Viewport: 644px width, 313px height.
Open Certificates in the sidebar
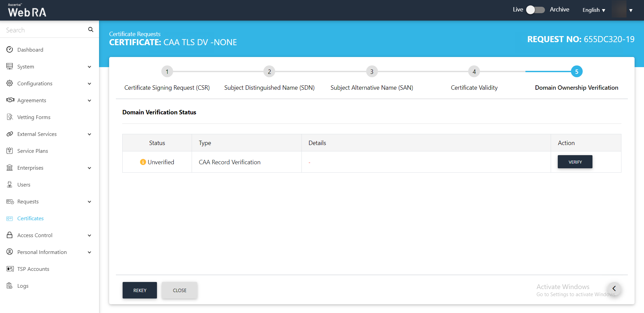click(x=30, y=218)
